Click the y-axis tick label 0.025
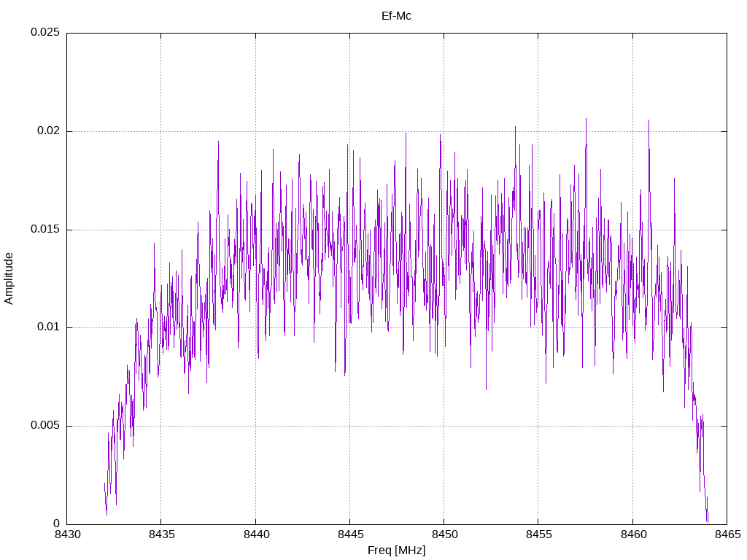 (45, 32)
